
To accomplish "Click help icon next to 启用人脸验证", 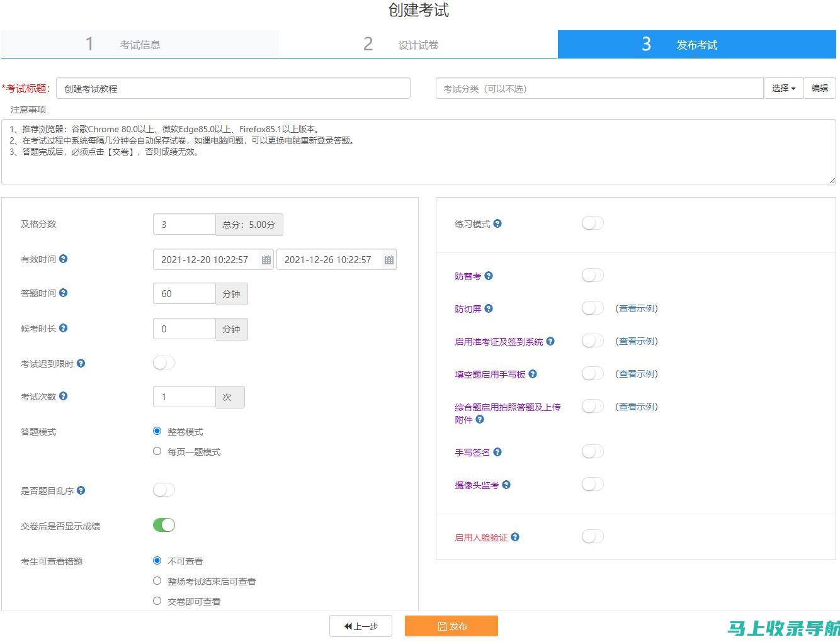I will [x=515, y=537].
